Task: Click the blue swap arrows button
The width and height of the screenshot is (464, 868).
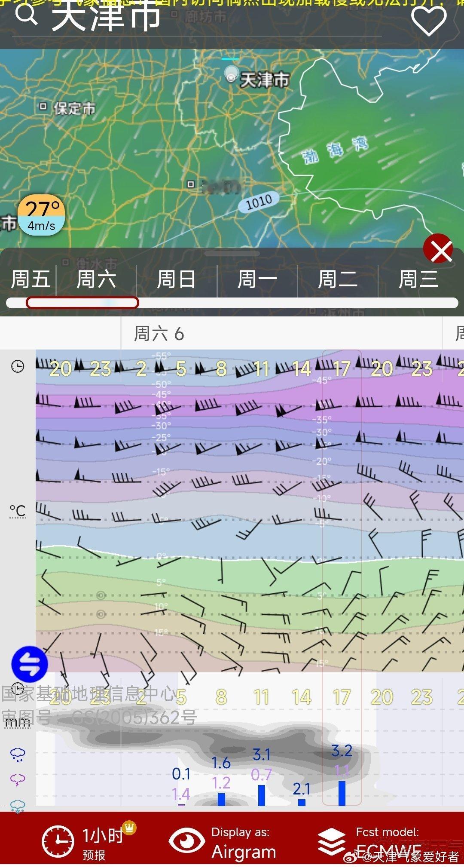Action: [x=29, y=664]
